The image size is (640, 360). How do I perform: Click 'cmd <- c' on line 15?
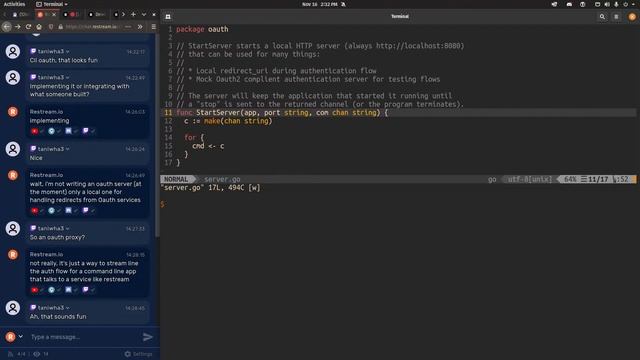208,146
